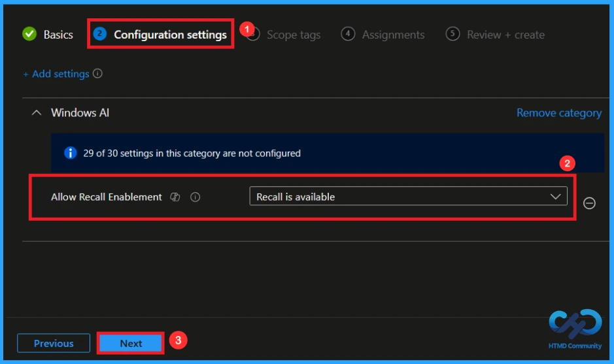The width and height of the screenshot is (614, 364).
Task: Remove the Allow Recall Enablement setting with the minus icon
Action: [x=589, y=203]
